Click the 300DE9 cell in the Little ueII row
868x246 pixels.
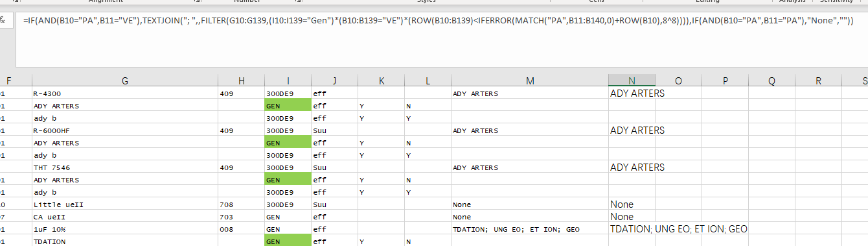[x=288, y=204]
